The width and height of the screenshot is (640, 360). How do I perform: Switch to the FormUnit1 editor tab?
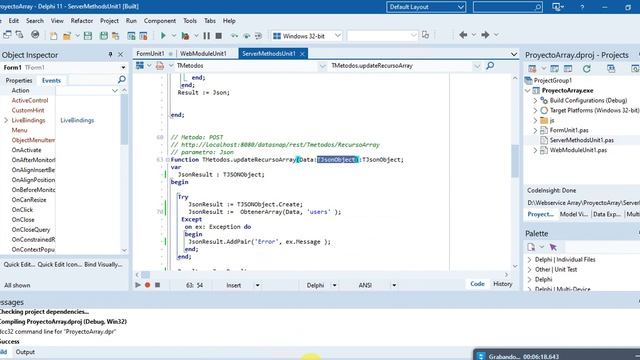150,53
